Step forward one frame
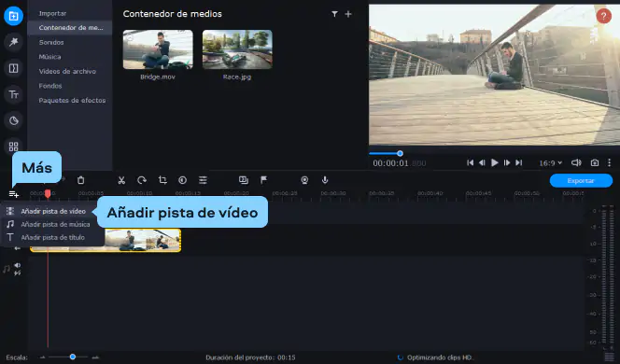Viewport: 620px width, 364px height. 506,162
